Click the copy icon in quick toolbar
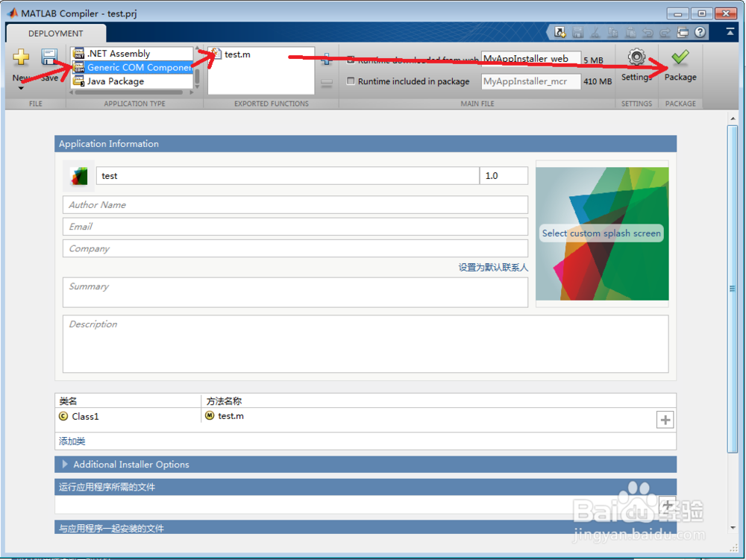 [612, 32]
